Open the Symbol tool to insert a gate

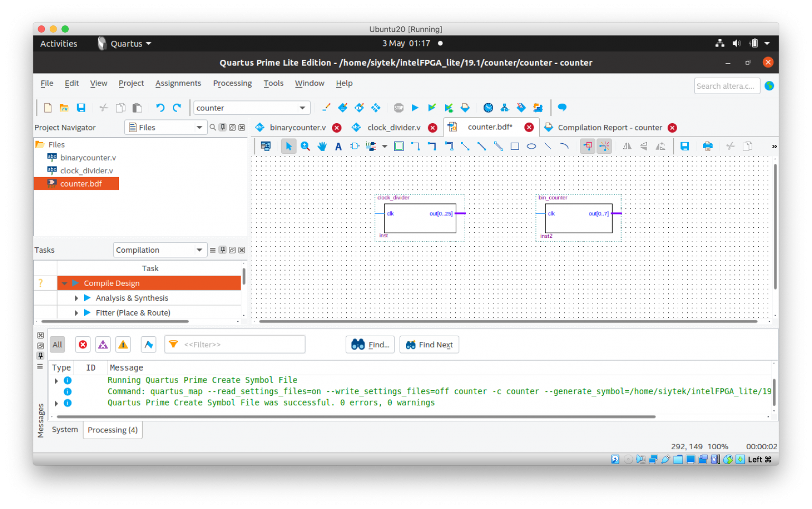[355, 146]
